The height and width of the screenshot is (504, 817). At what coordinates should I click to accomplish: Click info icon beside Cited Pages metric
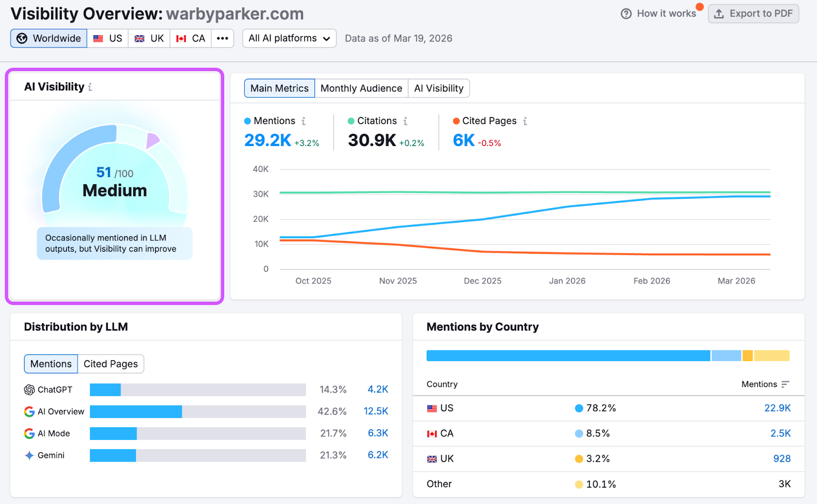pos(525,121)
